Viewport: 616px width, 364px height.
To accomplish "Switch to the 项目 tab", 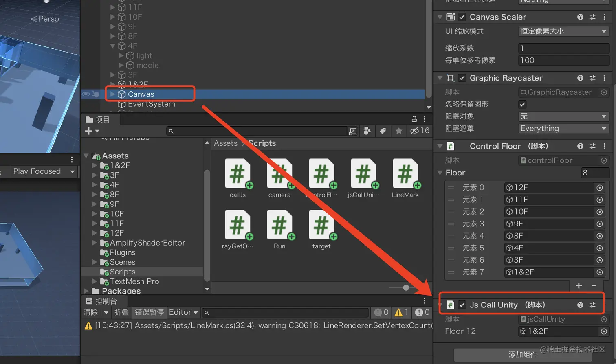I will [x=98, y=119].
